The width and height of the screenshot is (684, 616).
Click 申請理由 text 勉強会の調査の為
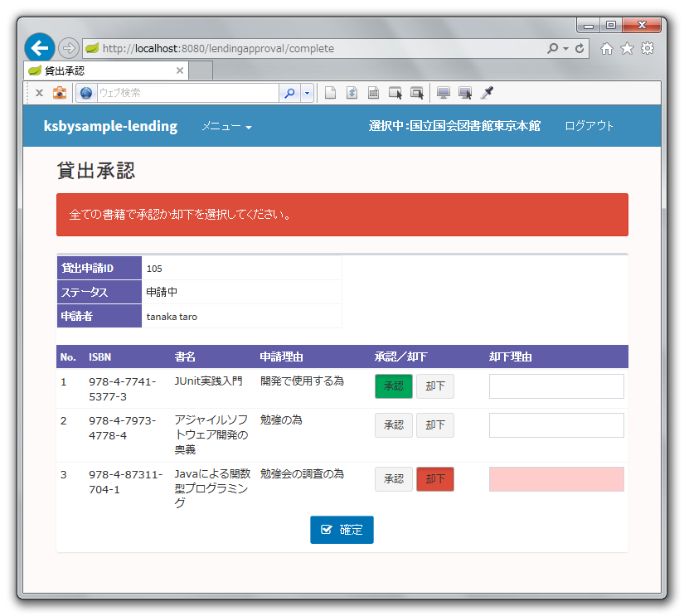(x=302, y=473)
